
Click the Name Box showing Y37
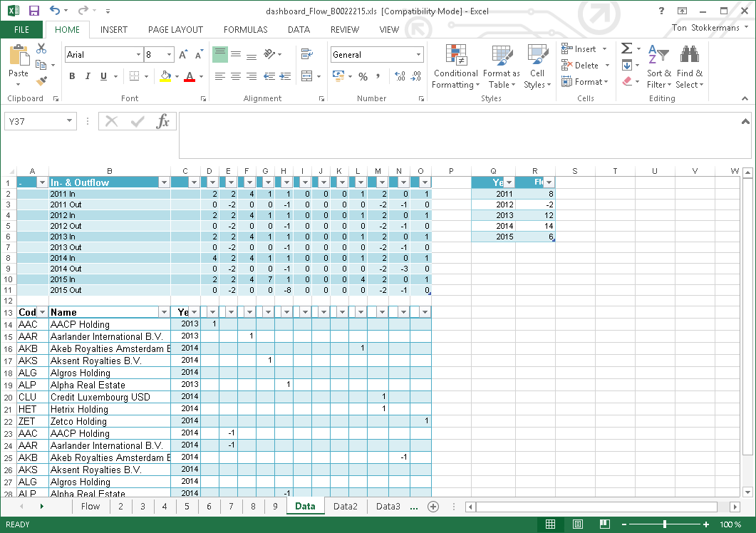pyautogui.click(x=35, y=121)
